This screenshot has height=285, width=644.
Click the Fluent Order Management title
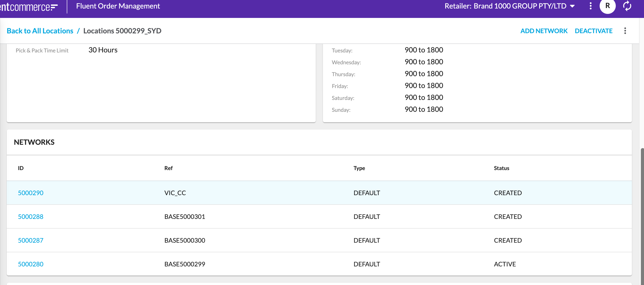coord(118,6)
